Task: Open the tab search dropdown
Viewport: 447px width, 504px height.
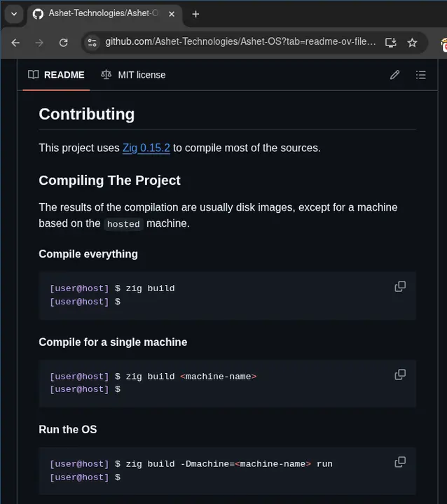Action: [x=13, y=14]
